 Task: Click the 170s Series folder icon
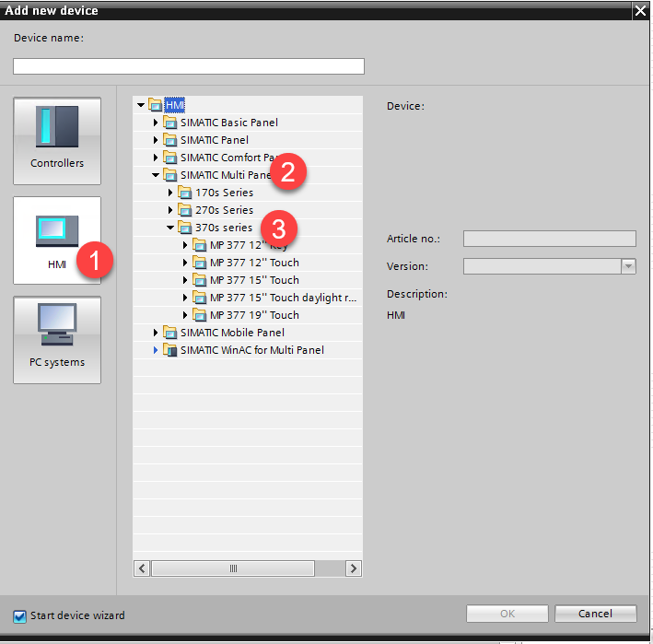[x=184, y=193]
